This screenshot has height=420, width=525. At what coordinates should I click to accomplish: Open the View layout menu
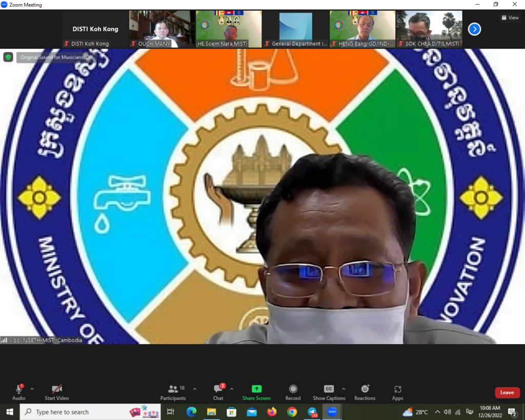510,17
